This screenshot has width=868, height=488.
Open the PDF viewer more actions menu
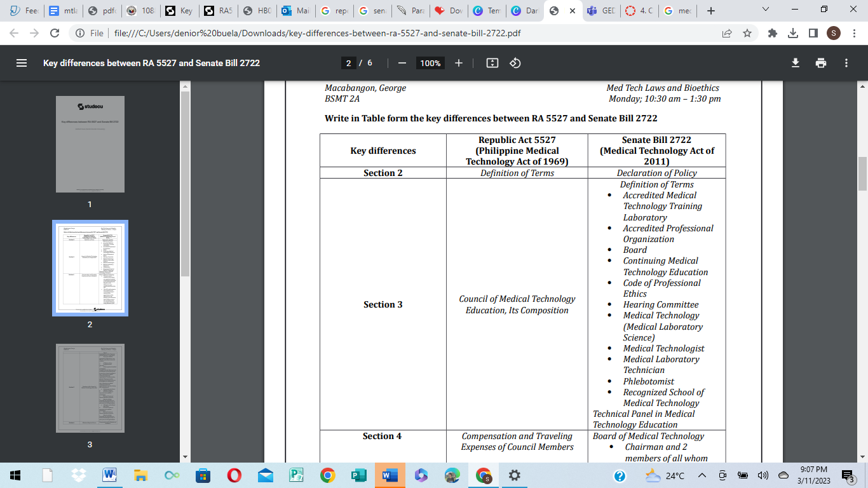(x=846, y=63)
